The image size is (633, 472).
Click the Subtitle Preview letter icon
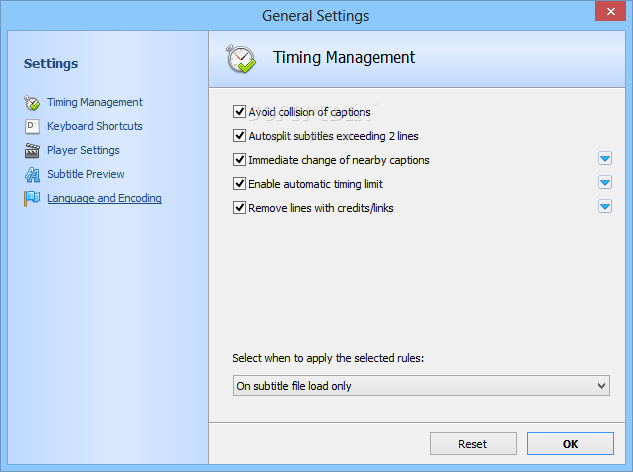(x=32, y=174)
